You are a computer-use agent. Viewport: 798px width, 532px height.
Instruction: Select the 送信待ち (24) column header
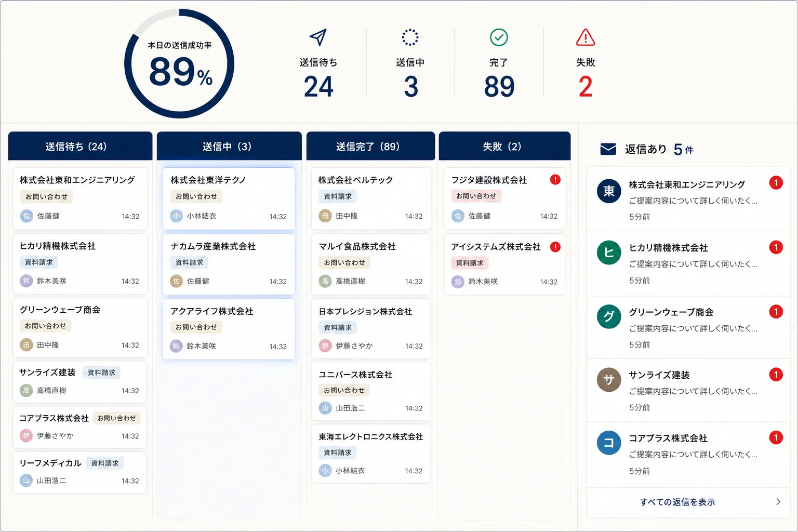(81, 146)
